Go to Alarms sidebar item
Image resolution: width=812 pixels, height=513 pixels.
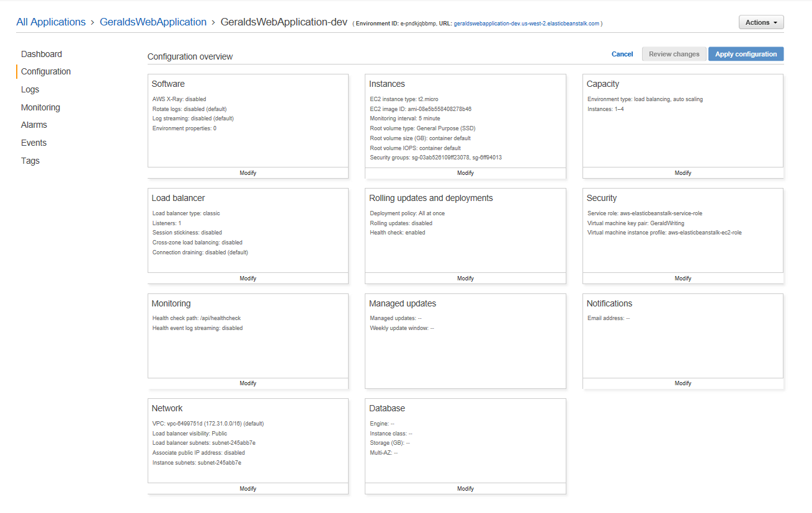pyautogui.click(x=34, y=125)
